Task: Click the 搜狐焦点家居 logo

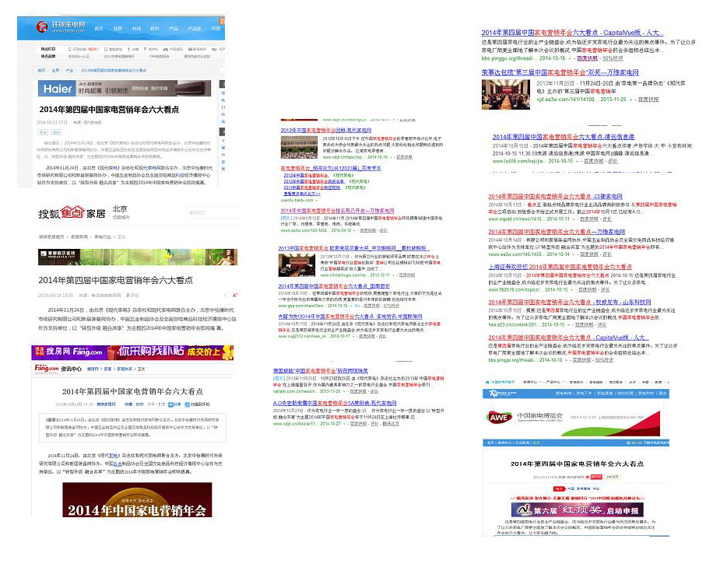Action: pos(72,213)
